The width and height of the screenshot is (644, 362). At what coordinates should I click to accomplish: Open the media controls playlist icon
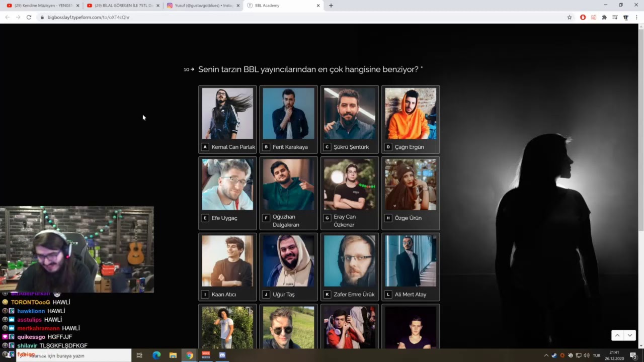pyautogui.click(x=615, y=17)
